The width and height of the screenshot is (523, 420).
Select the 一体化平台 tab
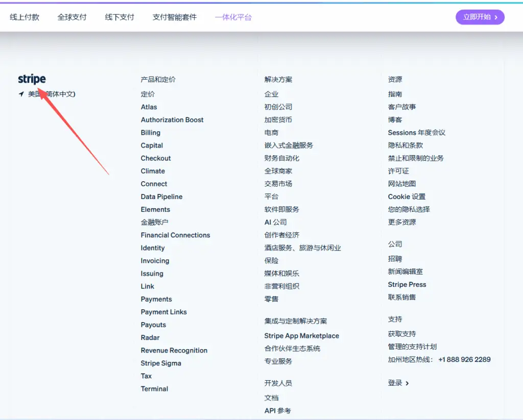pyautogui.click(x=233, y=17)
